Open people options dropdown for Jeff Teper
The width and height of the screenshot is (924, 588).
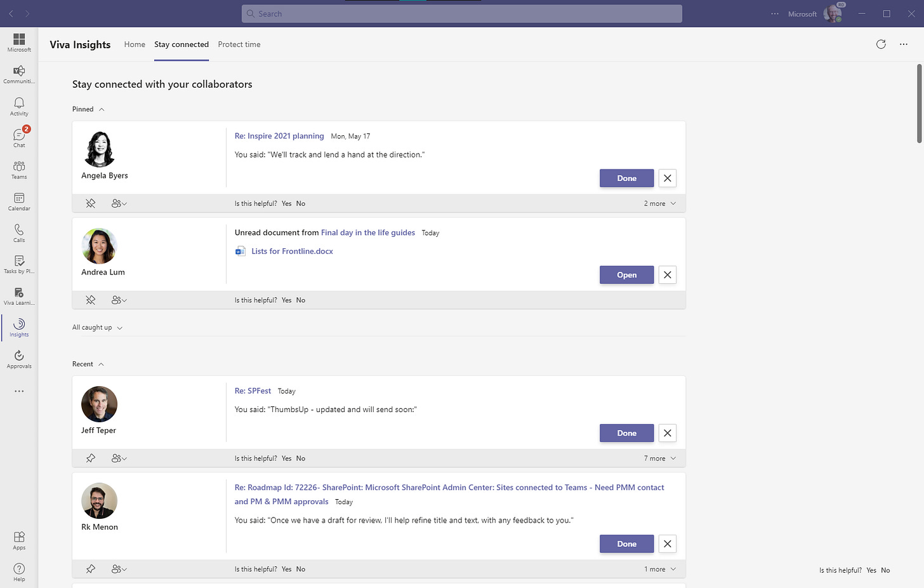pos(119,458)
